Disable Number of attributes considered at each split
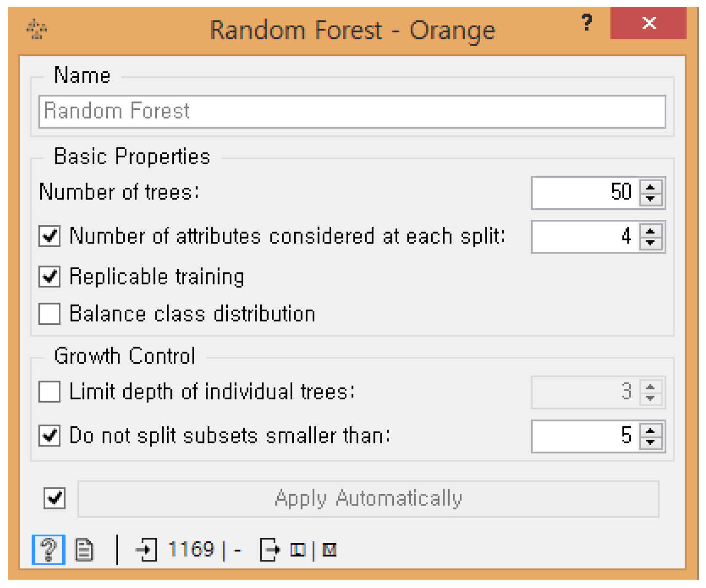The image size is (706, 588). 50,236
